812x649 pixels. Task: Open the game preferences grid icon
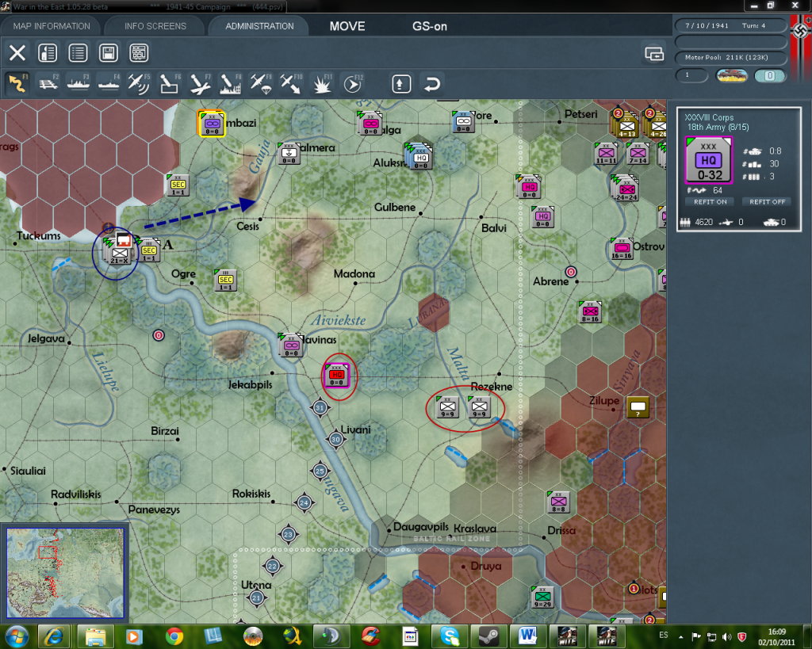[139, 53]
